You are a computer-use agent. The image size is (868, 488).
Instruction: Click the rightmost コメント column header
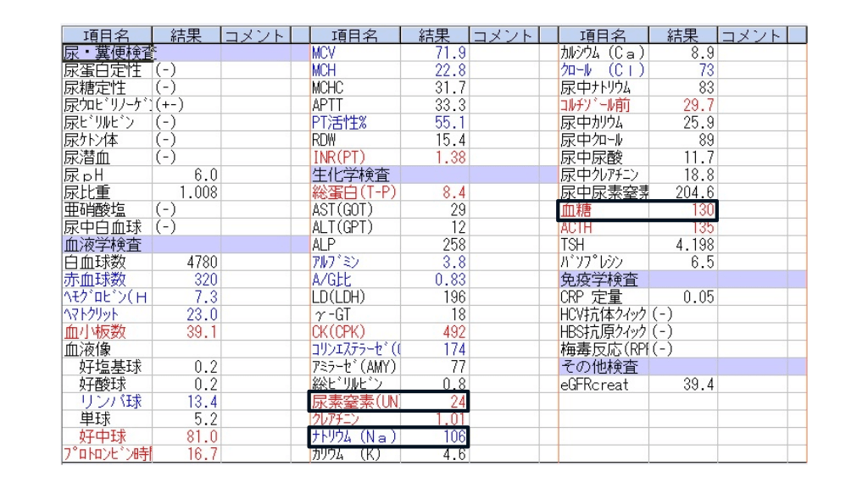pos(749,36)
